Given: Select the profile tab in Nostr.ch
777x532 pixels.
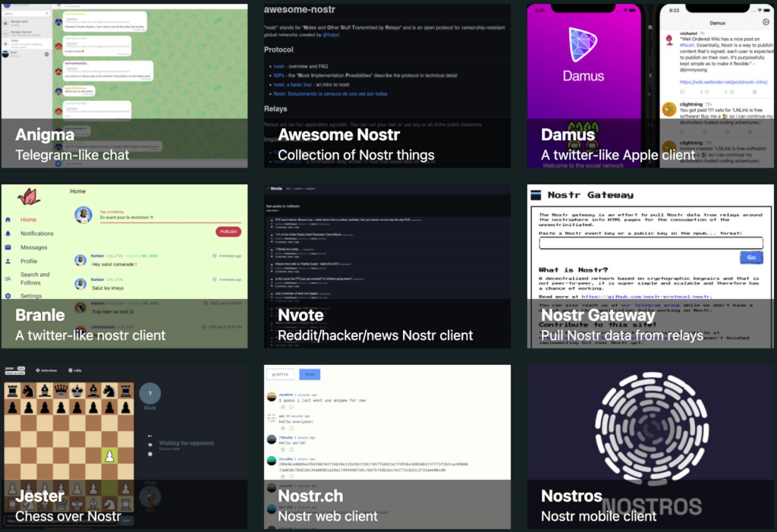Looking at the screenshot, I should pos(280,374).
